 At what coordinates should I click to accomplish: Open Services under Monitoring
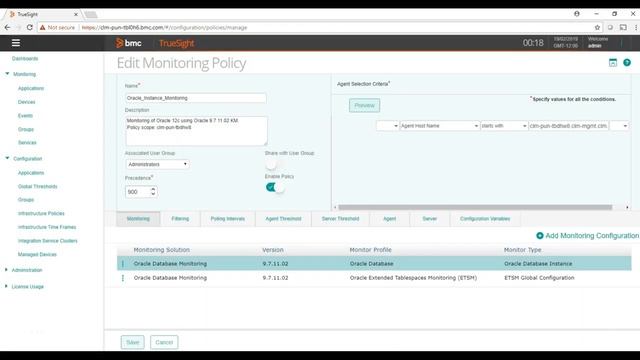(x=27, y=142)
